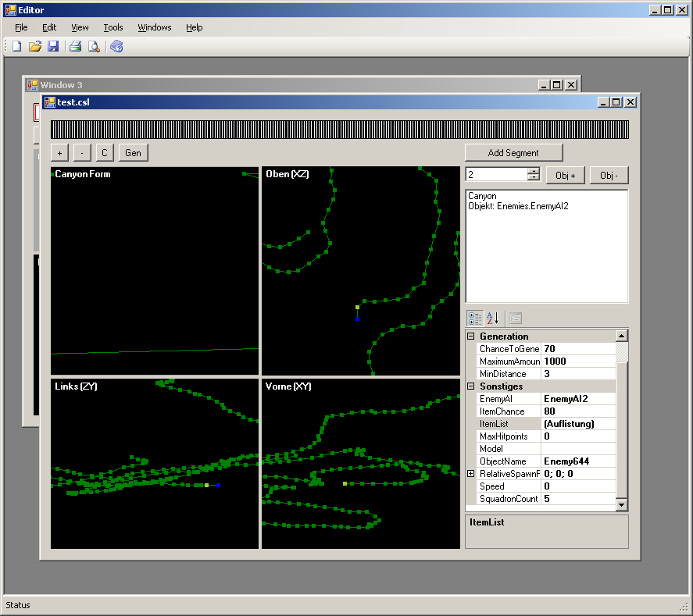The height and width of the screenshot is (616, 693).
Task: Click the Status label in status bar
Action: coord(18,605)
